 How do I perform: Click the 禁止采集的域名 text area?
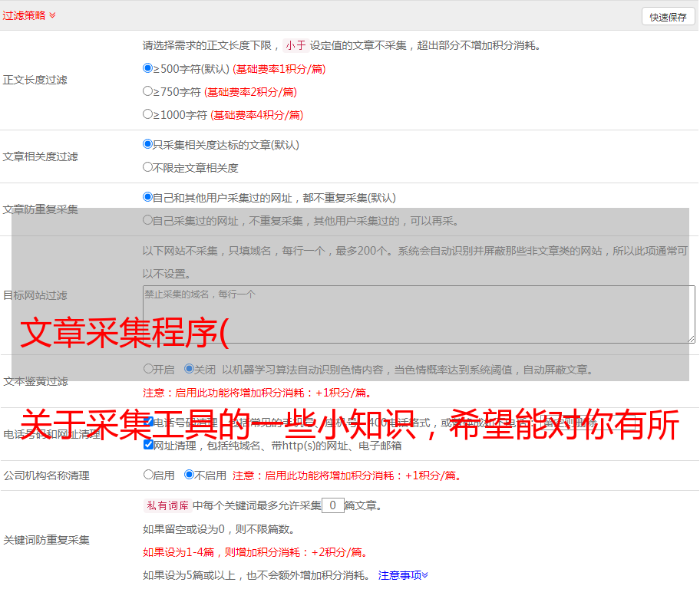click(419, 314)
